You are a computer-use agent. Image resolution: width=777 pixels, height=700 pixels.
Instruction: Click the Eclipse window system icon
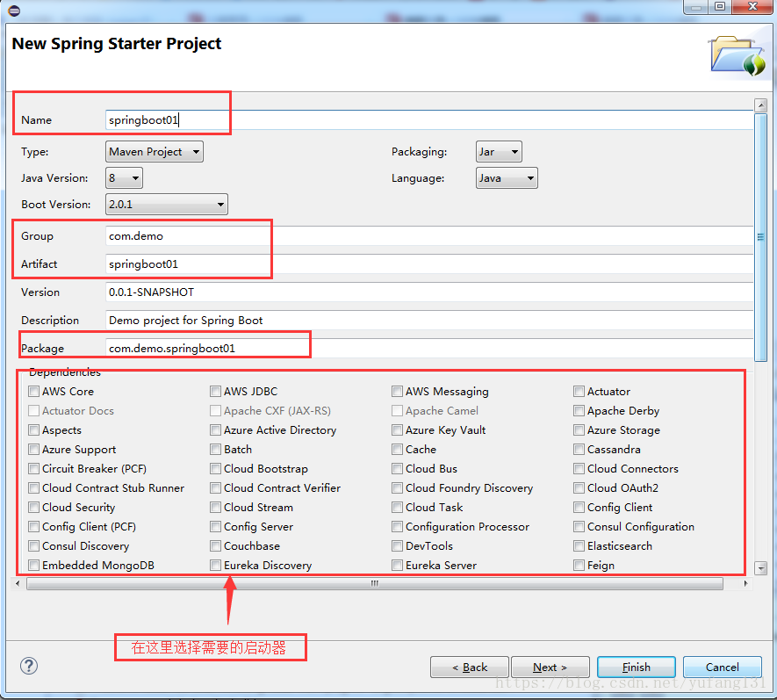14,10
